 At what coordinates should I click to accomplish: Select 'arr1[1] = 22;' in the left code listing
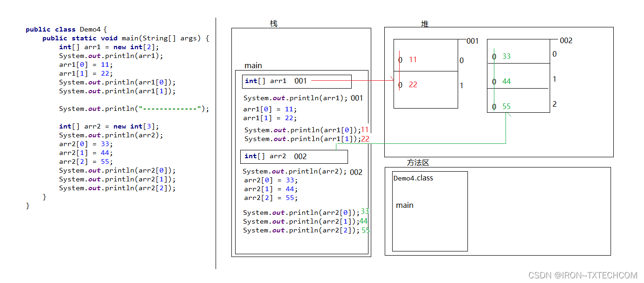[86, 73]
